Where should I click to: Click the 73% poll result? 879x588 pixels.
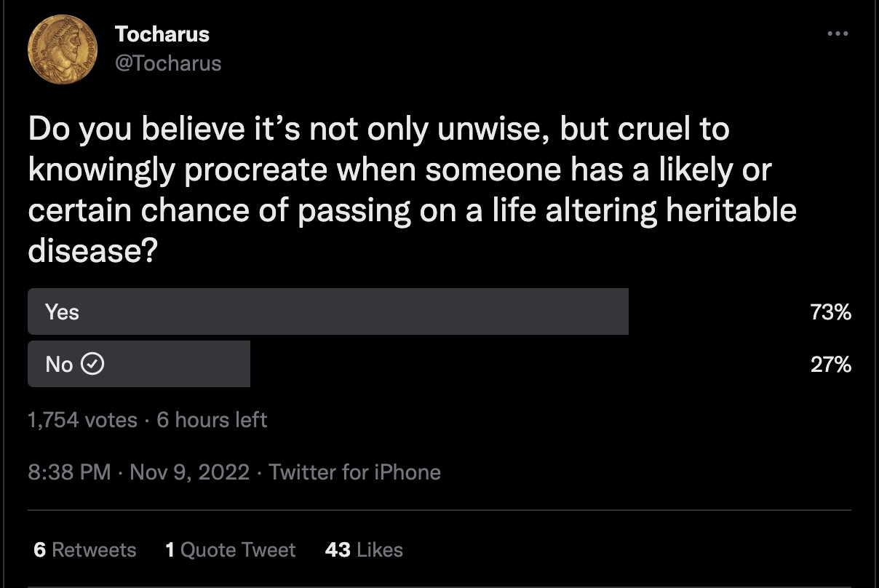(x=831, y=312)
